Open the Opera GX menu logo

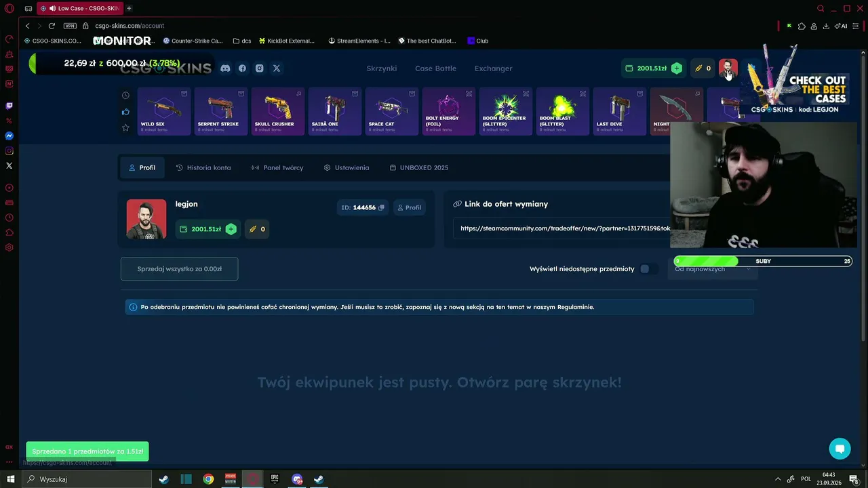click(9, 9)
